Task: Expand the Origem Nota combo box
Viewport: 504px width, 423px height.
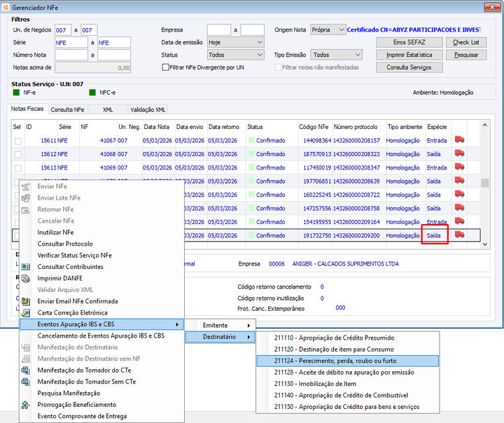Action: (328, 30)
